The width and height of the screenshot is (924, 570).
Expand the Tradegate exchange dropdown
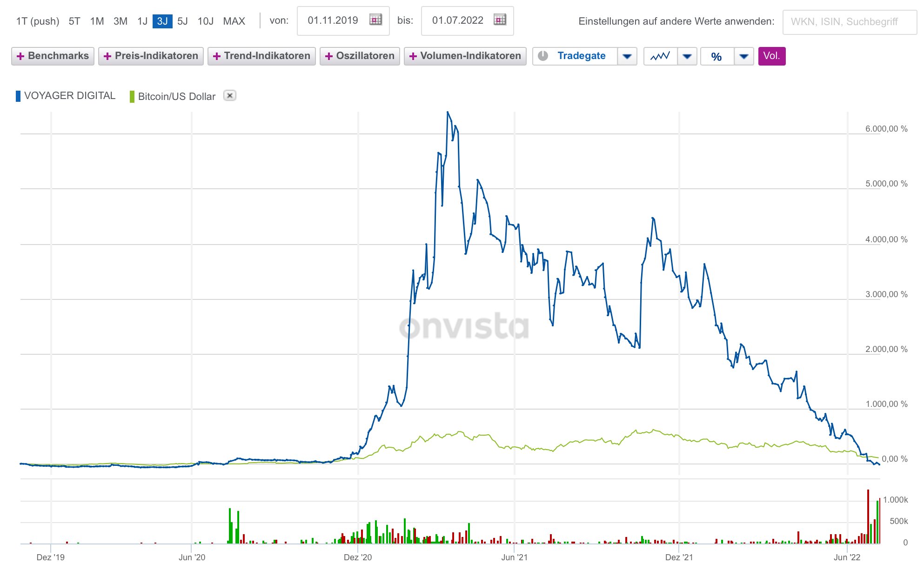pyautogui.click(x=627, y=56)
